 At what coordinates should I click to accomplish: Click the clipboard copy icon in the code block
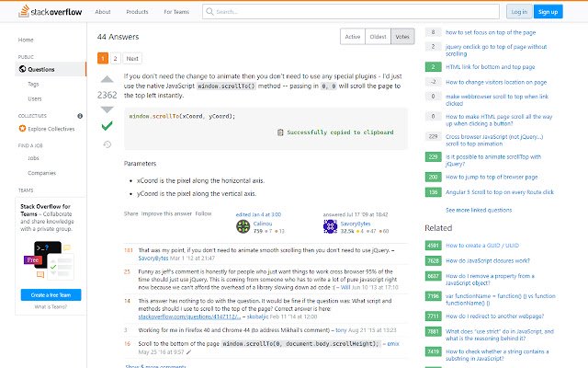tap(280, 132)
